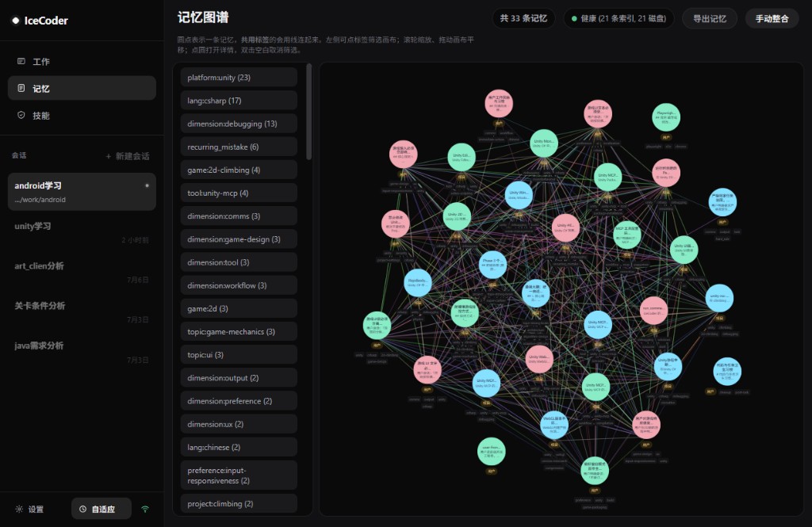
Task: Select the game:2d (3) tag
Action: click(239, 308)
